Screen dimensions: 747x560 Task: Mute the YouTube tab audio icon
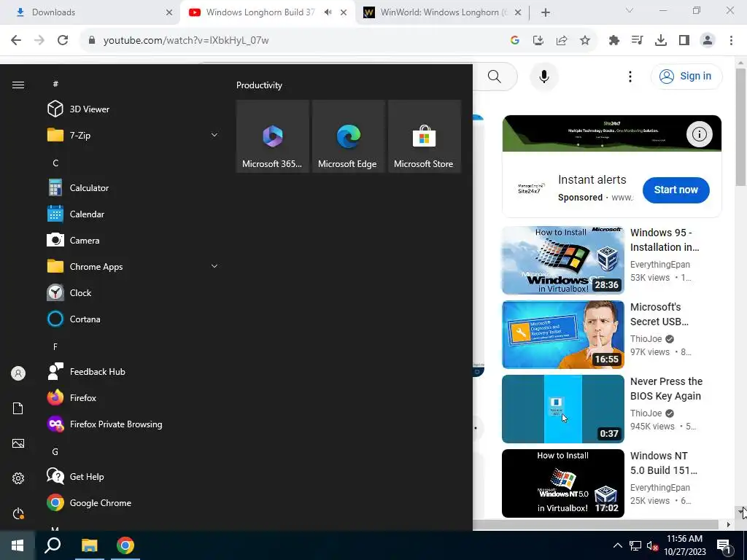[x=328, y=12]
